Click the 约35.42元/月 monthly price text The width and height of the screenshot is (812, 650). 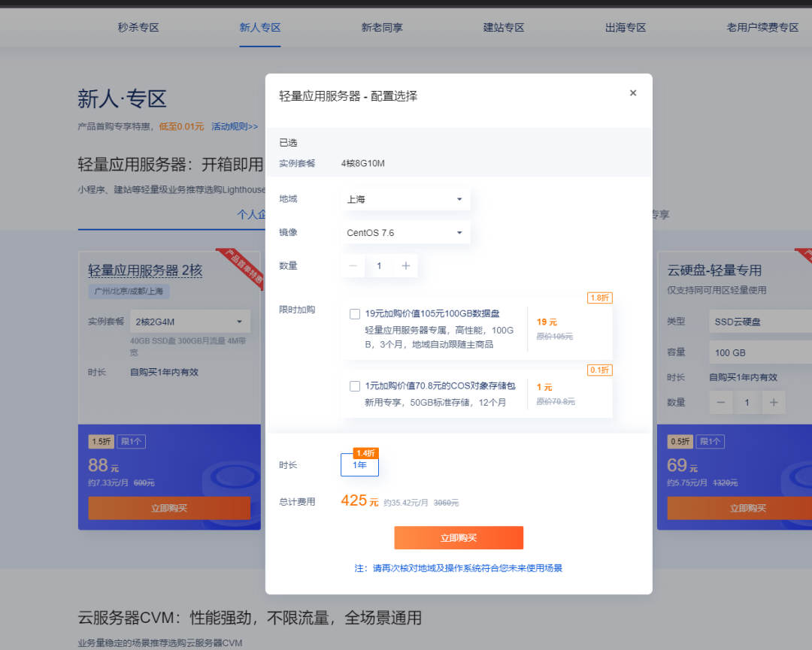pyautogui.click(x=406, y=503)
